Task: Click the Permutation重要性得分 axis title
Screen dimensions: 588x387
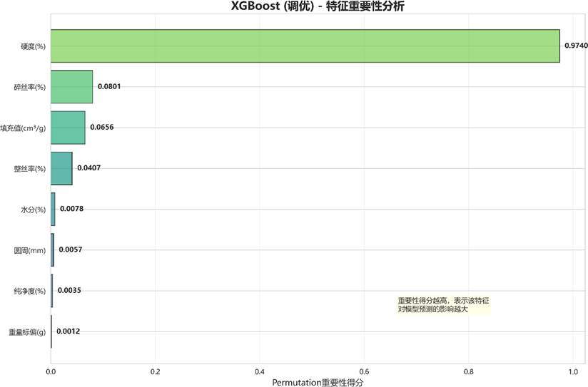Action: coord(318,383)
